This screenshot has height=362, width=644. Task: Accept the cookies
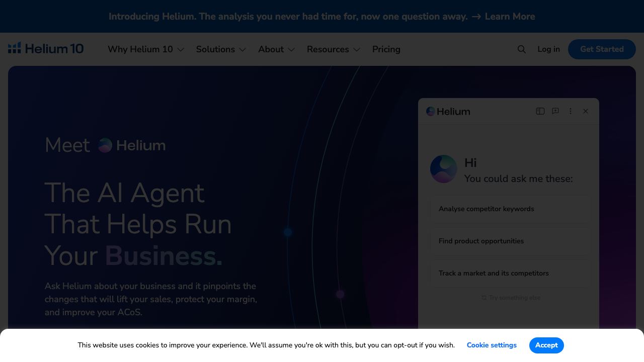pyautogui.click(x=546, y=345)
